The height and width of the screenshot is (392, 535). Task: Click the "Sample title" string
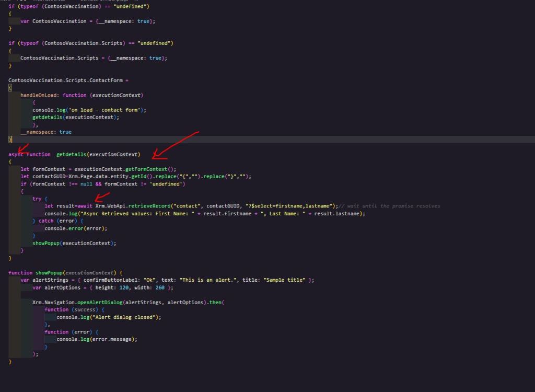click(285, 280)
